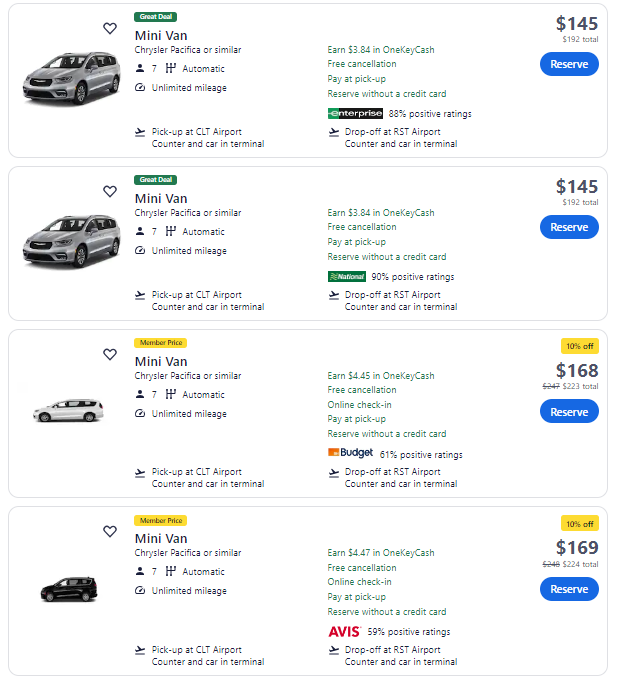Screen dimensions: 622x681
Task: Save the Enterprise Mini Van with heart icon
Action: (x=110, y=29)
